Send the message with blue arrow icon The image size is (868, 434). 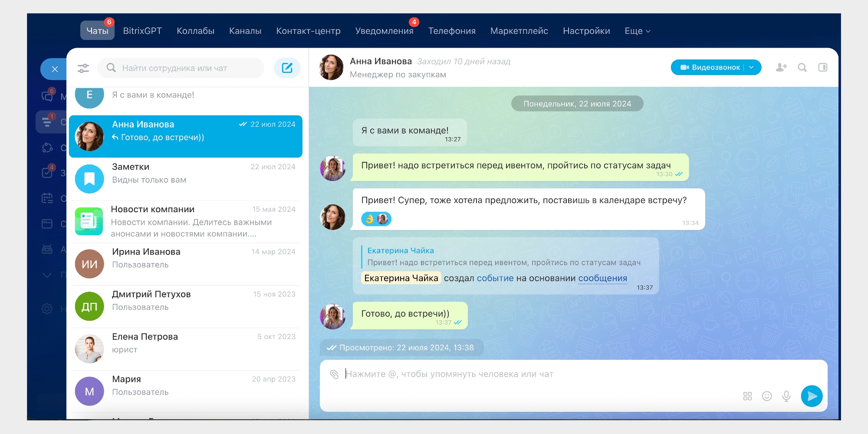[812, 396]
